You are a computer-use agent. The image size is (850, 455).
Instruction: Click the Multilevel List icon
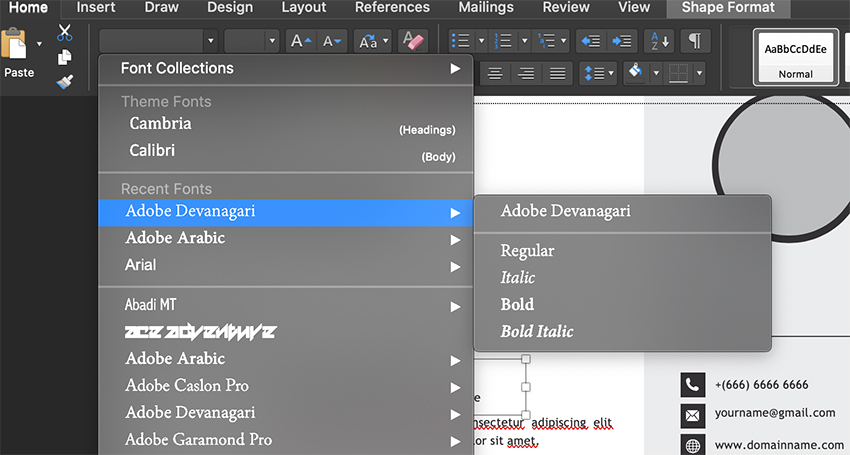546,41
